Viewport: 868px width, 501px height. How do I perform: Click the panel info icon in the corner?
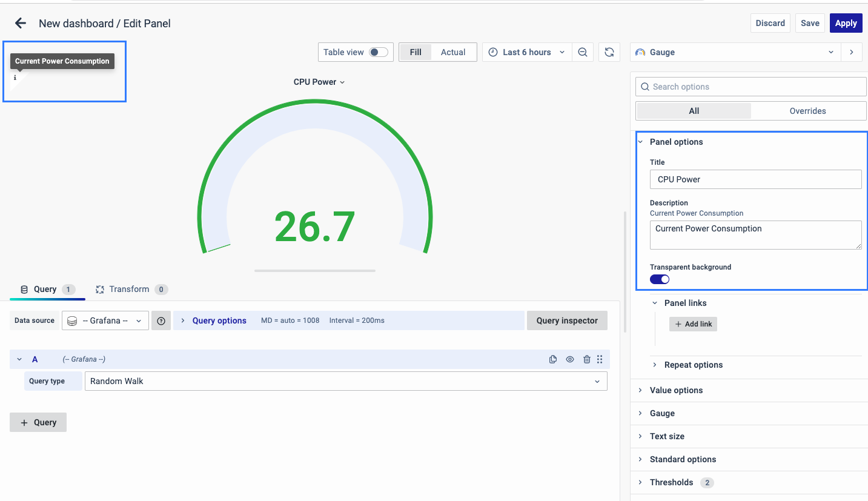15,78
